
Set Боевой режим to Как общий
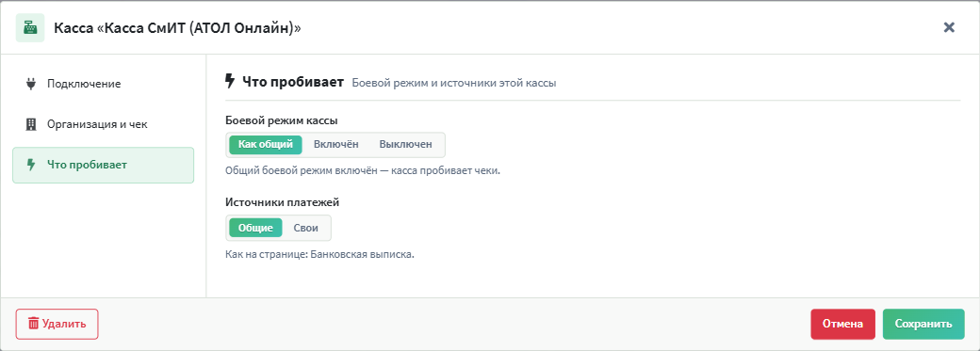pyautogui.click(x=266, y=145)
